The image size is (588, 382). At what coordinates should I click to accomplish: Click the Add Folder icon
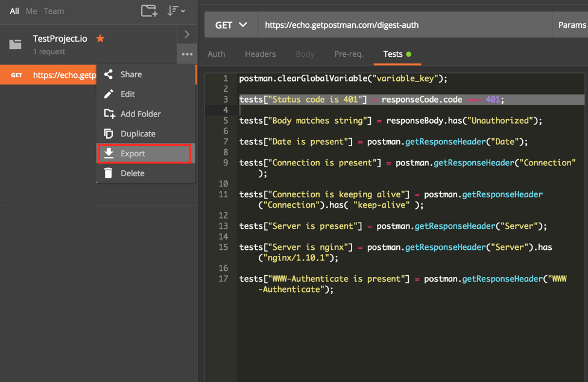click(x=109, y=113)
